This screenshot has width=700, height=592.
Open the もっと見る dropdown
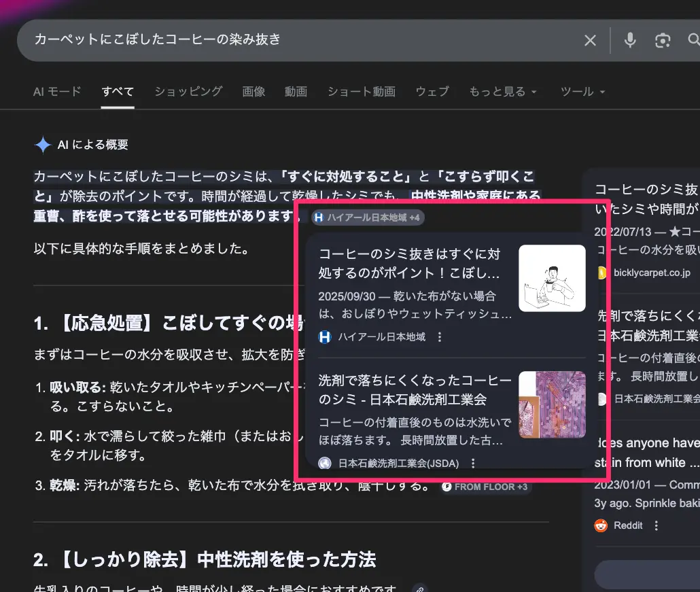pyautogui.click(x=504, y=91)
